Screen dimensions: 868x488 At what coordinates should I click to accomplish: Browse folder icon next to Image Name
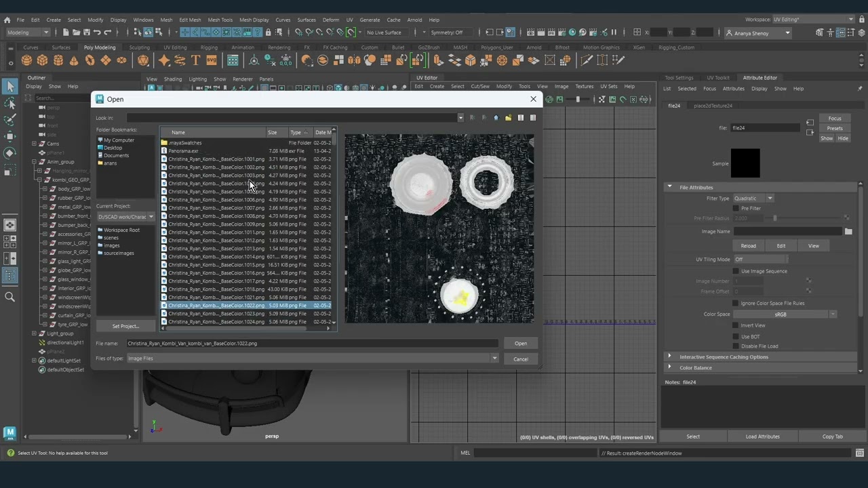click(848, 232)
